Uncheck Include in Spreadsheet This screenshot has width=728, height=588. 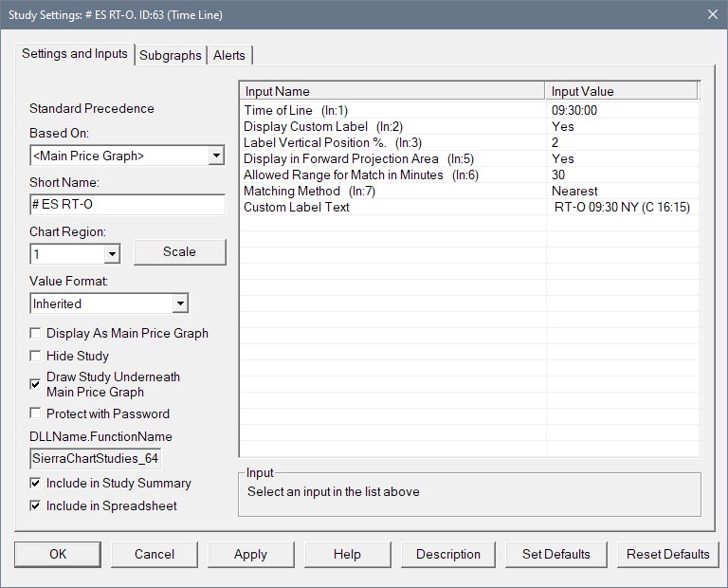(x=36, y=505)
